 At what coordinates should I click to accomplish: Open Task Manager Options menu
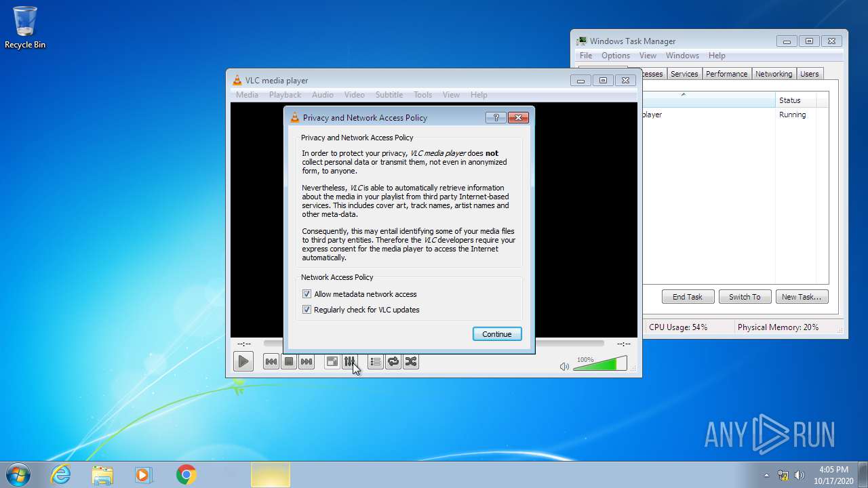(616, 56)
